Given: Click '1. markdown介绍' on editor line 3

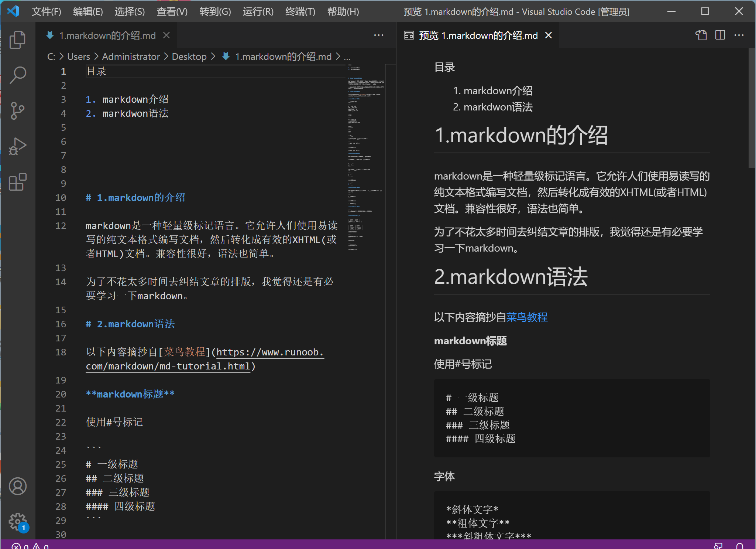Looking at the screenshot, I should click(x=127, y=99).
